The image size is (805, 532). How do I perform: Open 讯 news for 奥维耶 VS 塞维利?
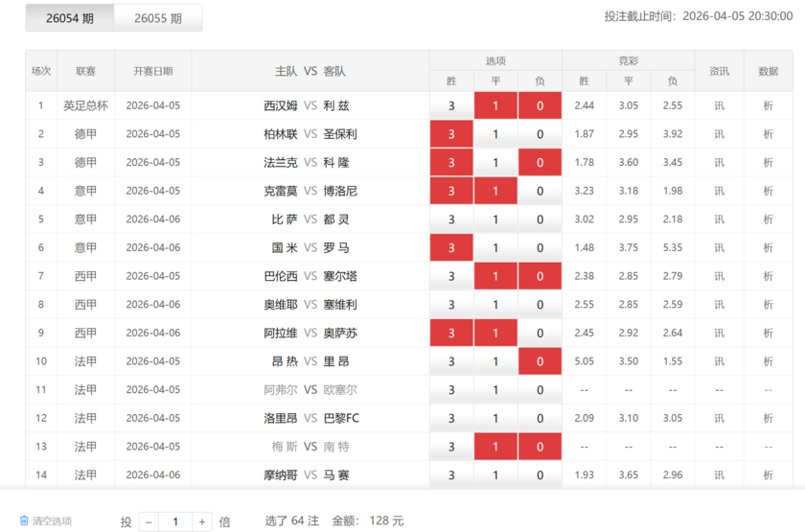click(720, 305)
